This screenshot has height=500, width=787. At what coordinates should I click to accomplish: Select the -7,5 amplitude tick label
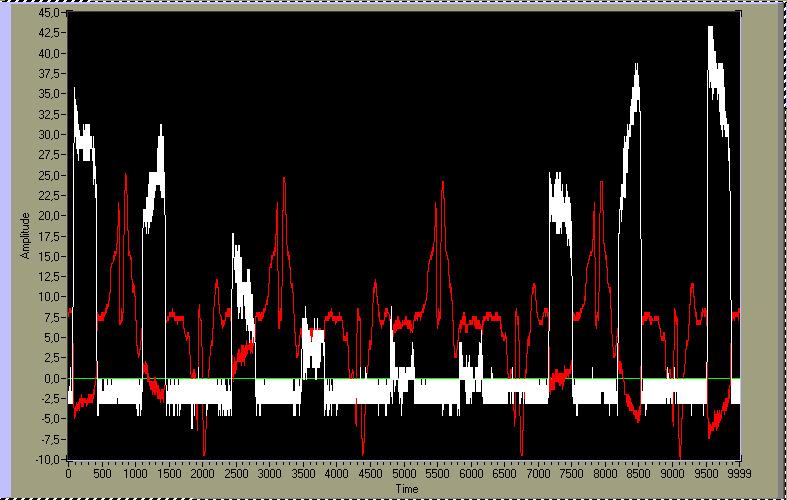coord(50,439)
